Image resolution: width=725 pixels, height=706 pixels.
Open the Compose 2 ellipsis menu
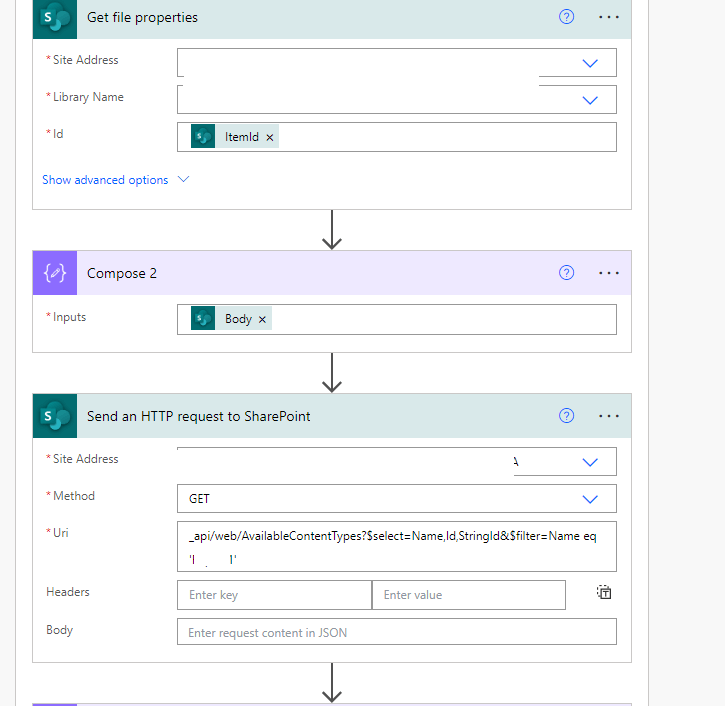pos(608,273)
